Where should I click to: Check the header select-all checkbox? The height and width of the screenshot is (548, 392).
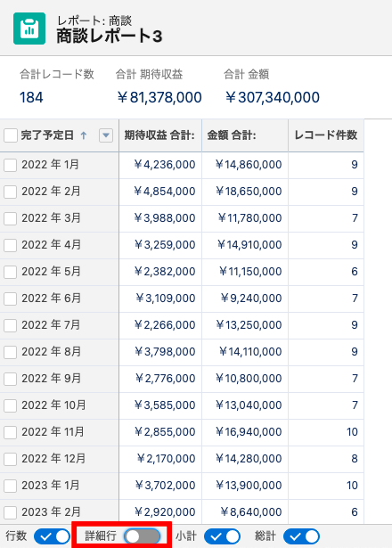[x=11, y=135]
